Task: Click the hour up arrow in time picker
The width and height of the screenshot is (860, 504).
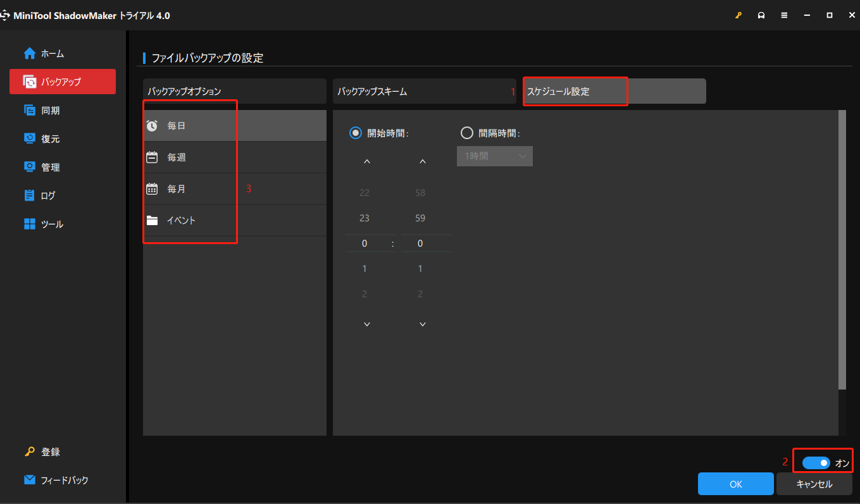Action: pos(366,161)
